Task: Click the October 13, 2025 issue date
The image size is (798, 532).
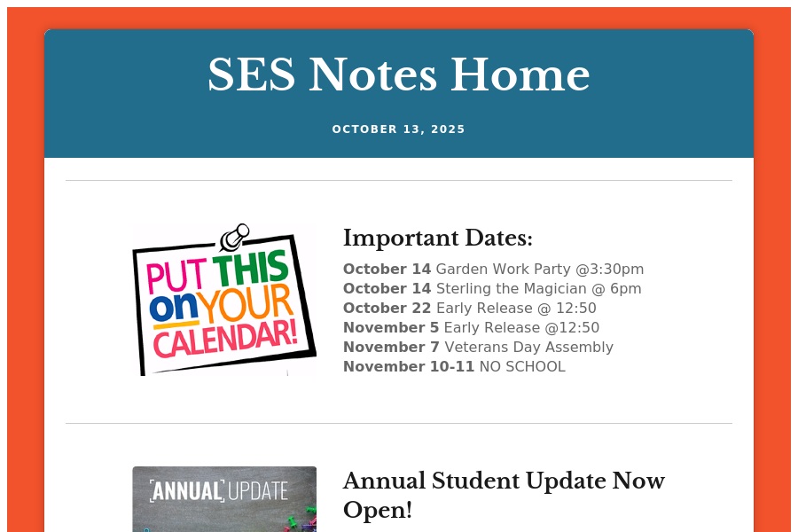Action: pyautogui.click(x=398, y=129)
